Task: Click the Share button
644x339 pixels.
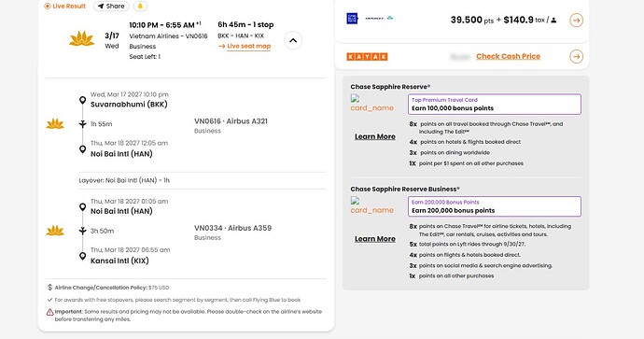Action: (x=111, y=7)
